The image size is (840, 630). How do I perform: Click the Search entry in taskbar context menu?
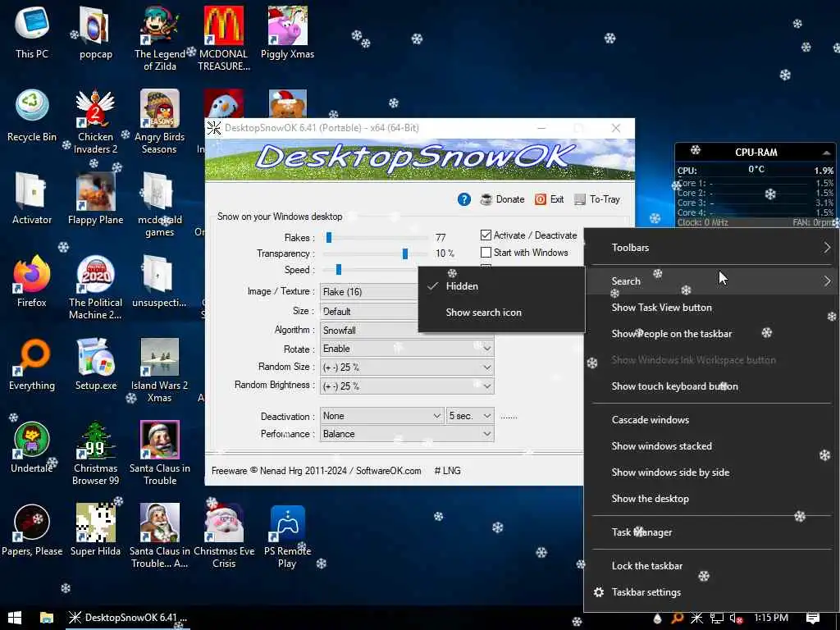tap(712, 281)
